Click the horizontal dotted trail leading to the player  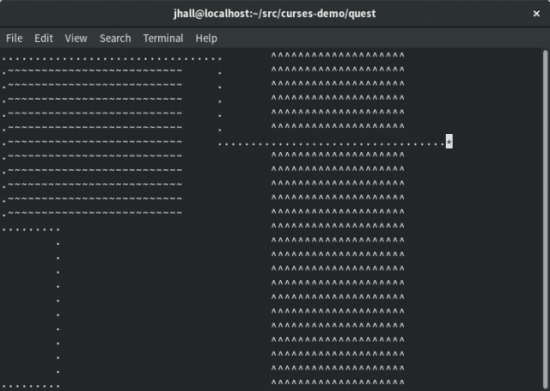coord(331,144)
